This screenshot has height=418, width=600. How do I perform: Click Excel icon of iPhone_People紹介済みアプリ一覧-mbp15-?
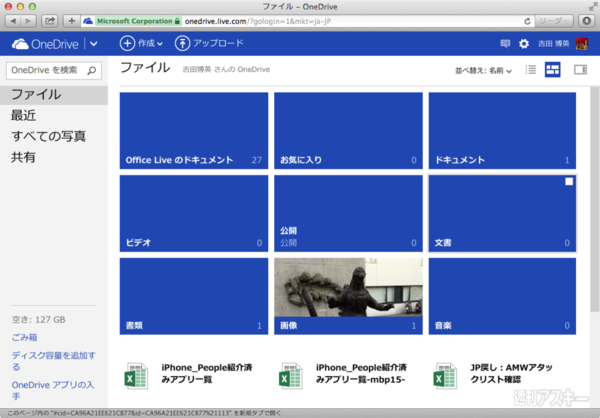291,376
